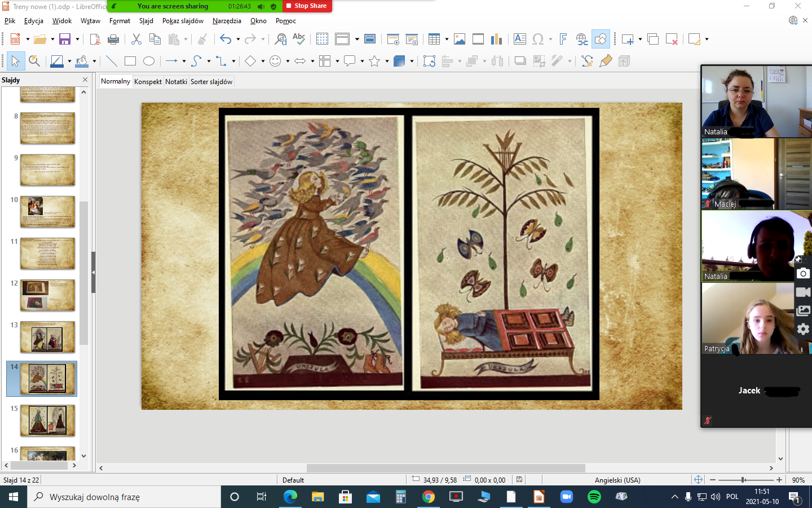
Task: Open the Wstaw menu
Action: [90, 21]
